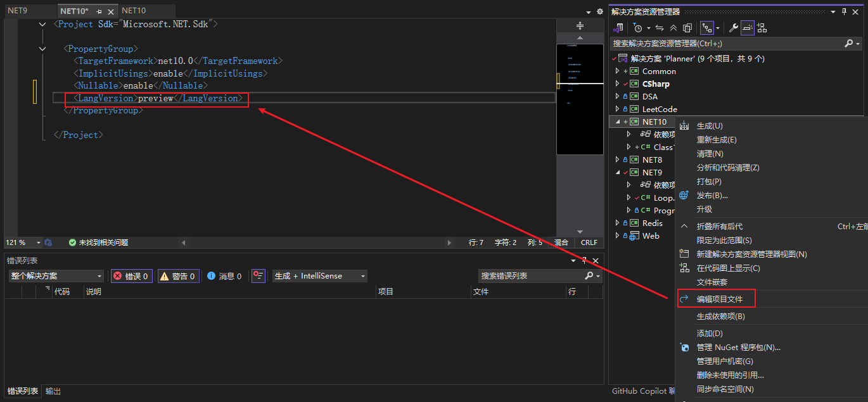This screenshot has width=868, height=402.
Task: Toggle the file nesting tree view icon
Action: pos(707,28)
